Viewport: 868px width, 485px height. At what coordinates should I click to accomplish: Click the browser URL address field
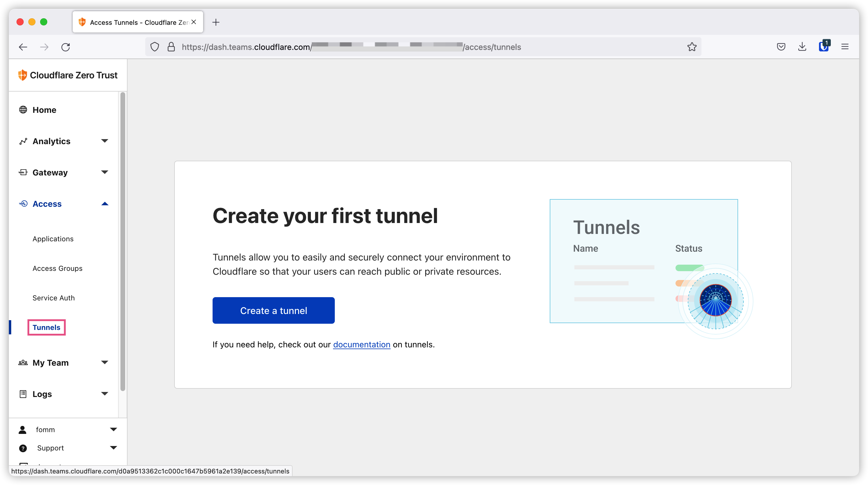421,47
